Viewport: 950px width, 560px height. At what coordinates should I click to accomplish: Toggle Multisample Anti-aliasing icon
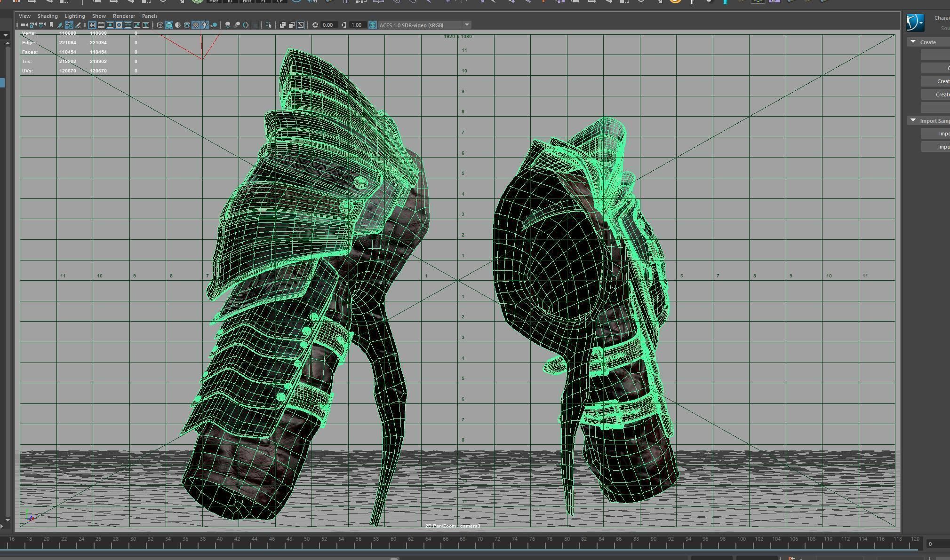246,25
